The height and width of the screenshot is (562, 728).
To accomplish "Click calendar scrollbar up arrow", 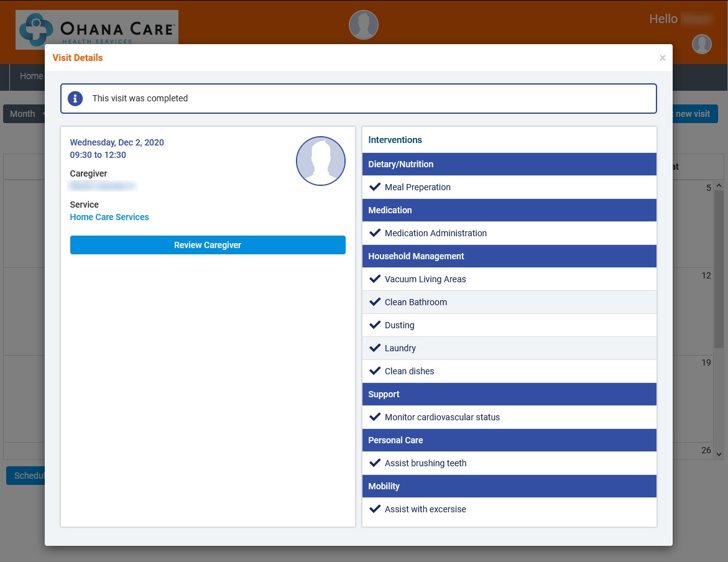I will point(719,186).
